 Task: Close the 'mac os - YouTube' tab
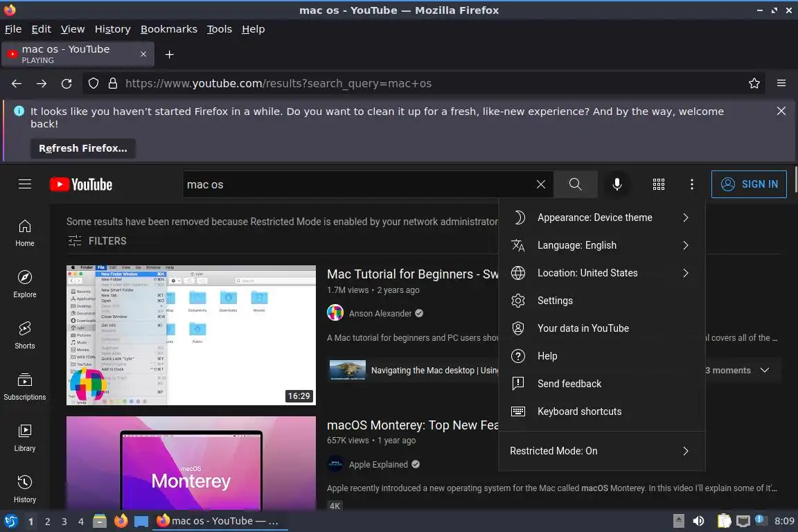pyautogui.click(x=143, y=54)
